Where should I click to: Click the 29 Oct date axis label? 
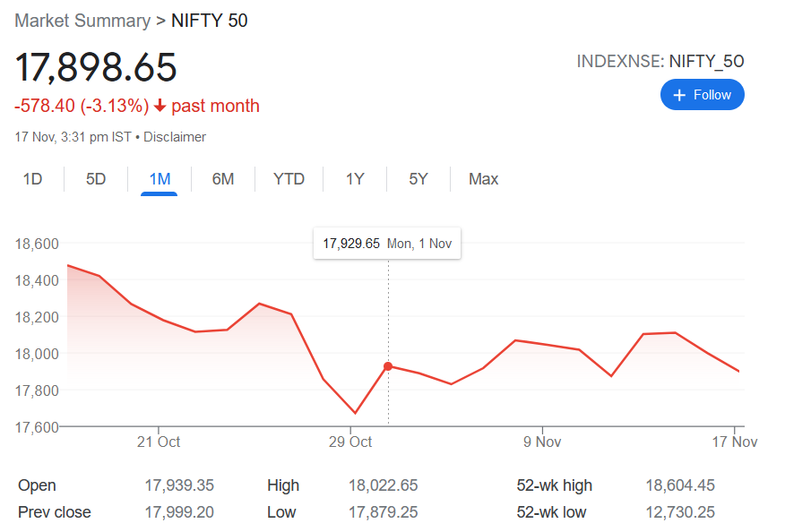point(350,442)
